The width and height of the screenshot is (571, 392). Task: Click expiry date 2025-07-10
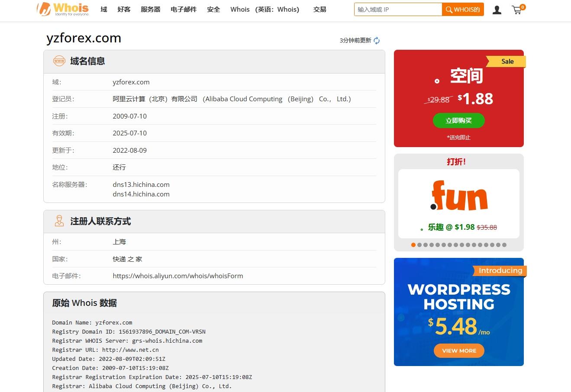pyautogui.click(x=129, y=133)
